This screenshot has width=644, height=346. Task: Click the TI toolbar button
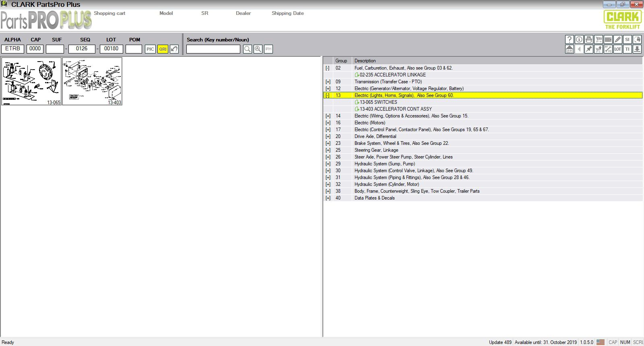(627, 49)
